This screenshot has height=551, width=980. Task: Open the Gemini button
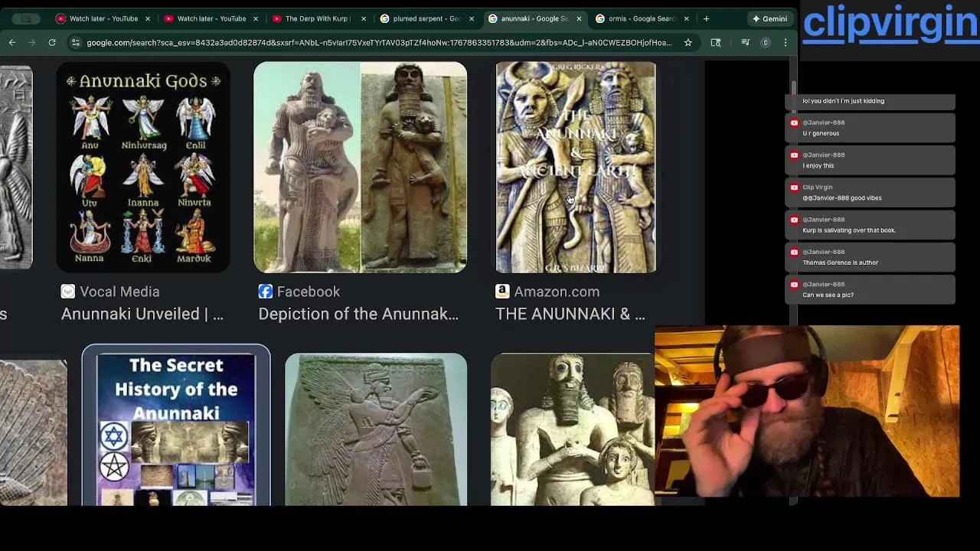(770, 18)
